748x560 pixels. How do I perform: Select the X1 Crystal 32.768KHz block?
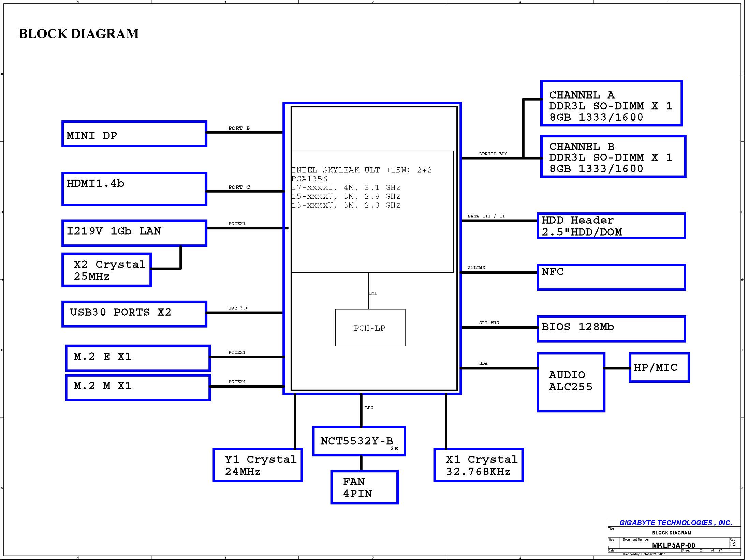coord(479,465)
